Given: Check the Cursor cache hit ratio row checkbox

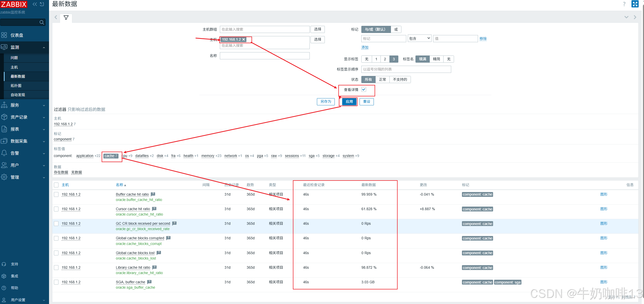Looking at the screenshot, I should pyautogui.click(x=56, y=209).
